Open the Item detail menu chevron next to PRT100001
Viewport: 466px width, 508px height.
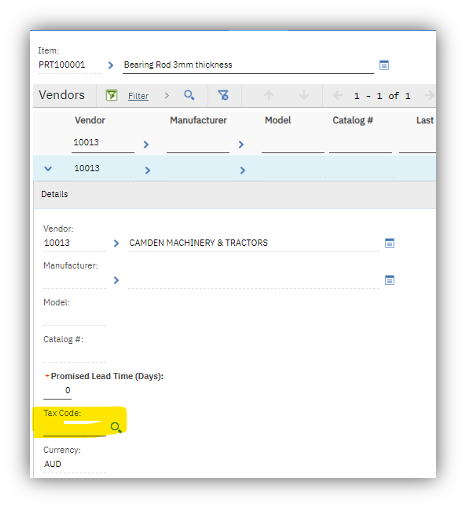pyautogui.click(x=111, y=65)
